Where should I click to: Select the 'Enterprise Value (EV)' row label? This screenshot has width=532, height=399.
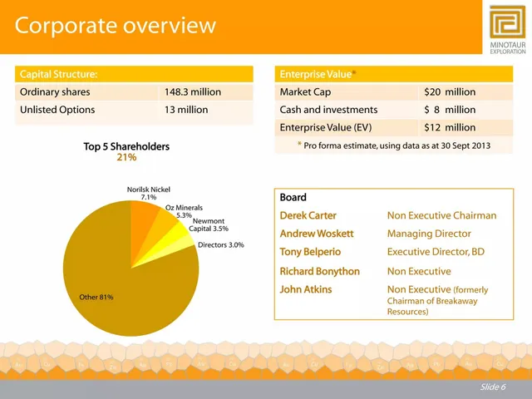(326, 127)
